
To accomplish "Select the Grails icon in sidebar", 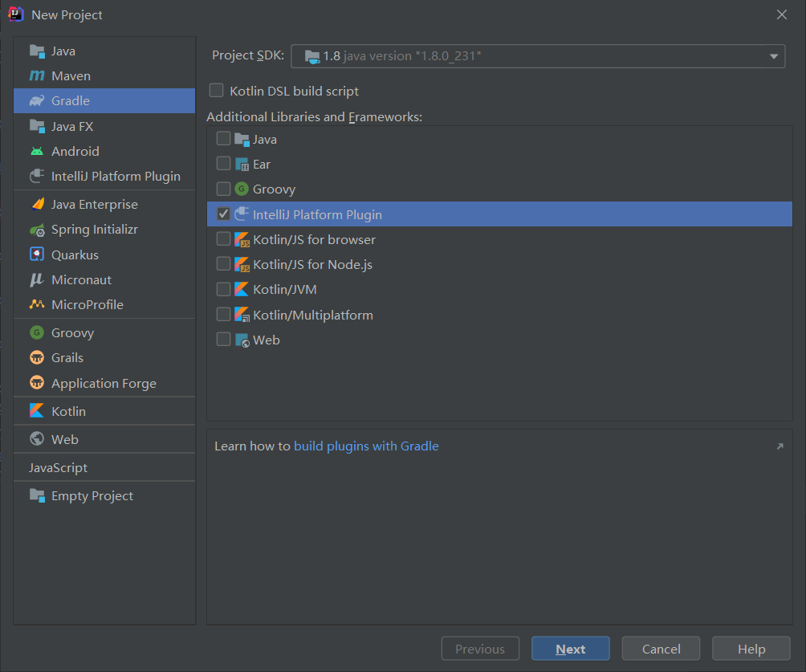I will click(37, 357).
